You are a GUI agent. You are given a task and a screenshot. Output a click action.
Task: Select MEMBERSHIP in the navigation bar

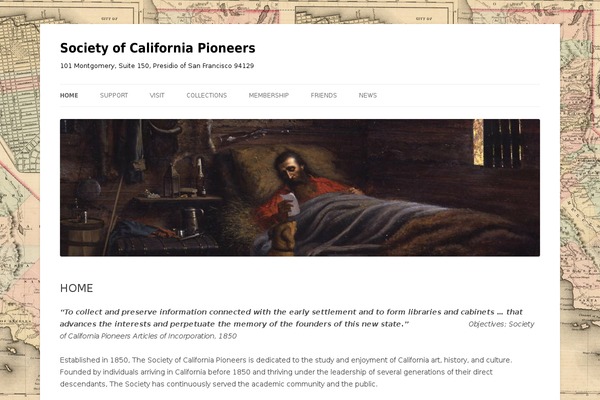point(269,95)
